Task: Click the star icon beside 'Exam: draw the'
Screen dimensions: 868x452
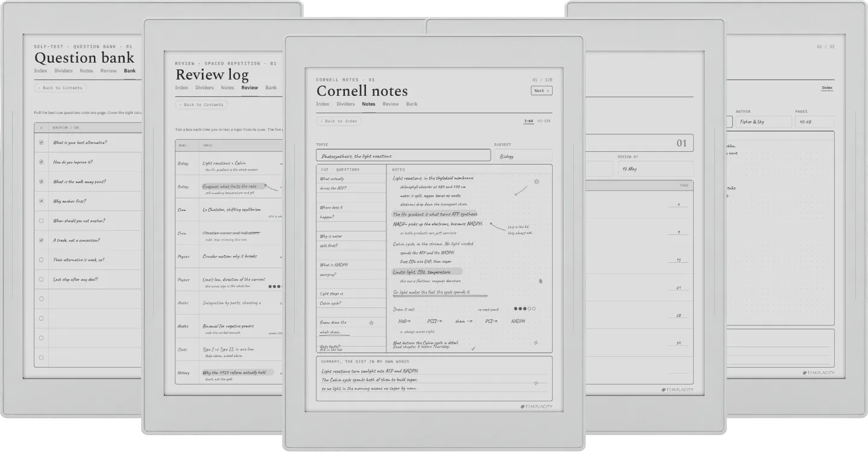Action: coord(371,322)
